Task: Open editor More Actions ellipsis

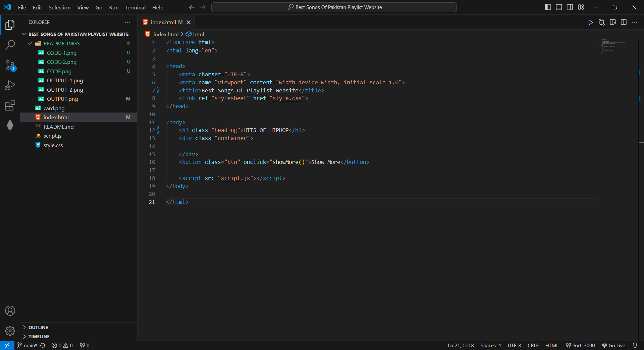Action: (x=634, y=22)
